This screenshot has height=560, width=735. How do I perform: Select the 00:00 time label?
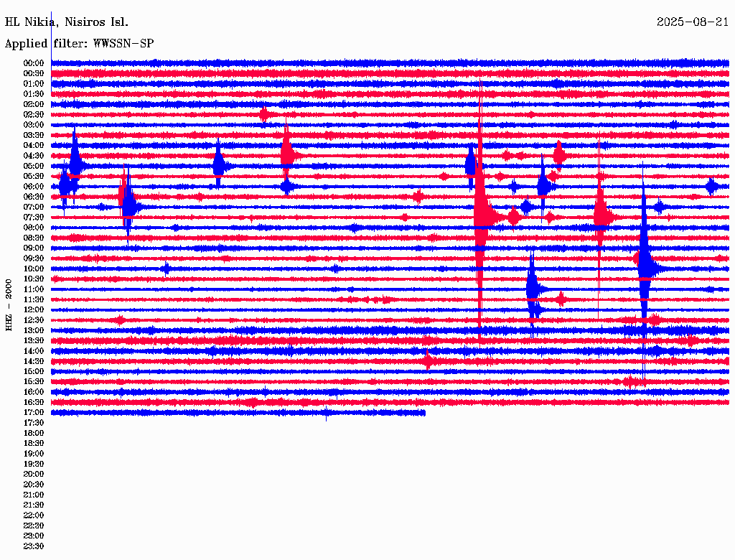(x=34, y=63)
